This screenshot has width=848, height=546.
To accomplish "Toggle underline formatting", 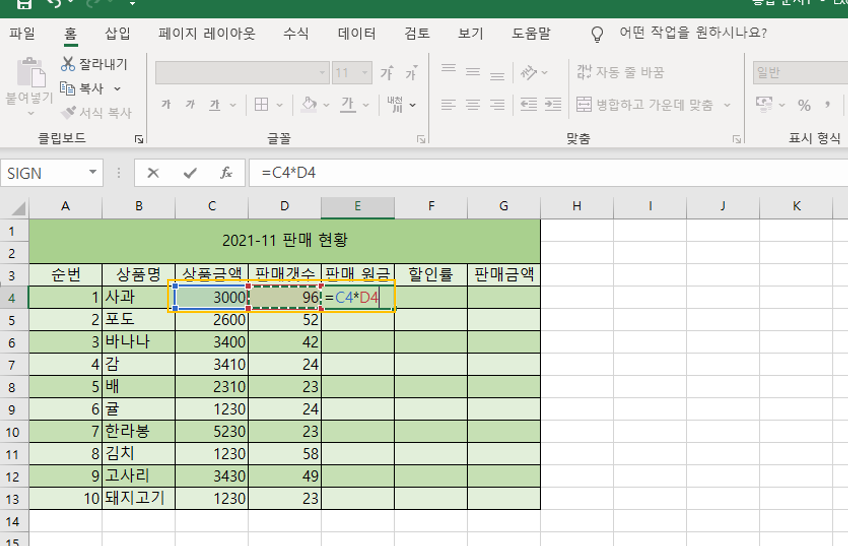I will tap(215, 104).
